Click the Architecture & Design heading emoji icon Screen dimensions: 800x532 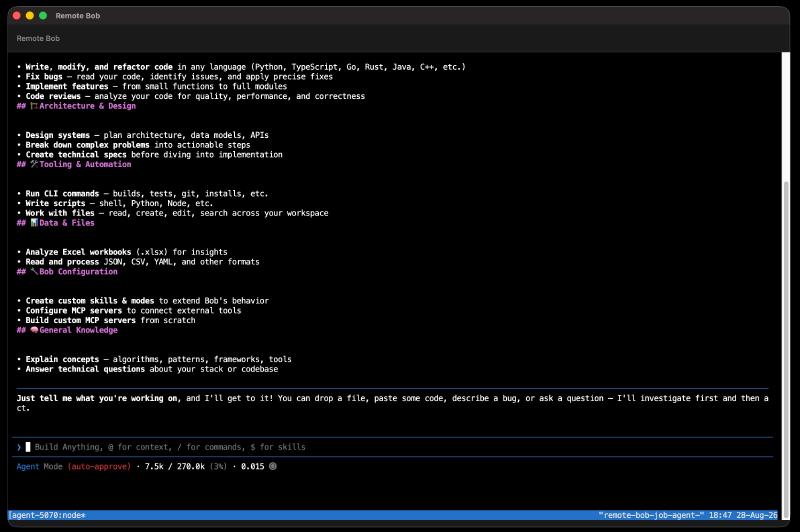pyautogui.click(x=34, y=106)
